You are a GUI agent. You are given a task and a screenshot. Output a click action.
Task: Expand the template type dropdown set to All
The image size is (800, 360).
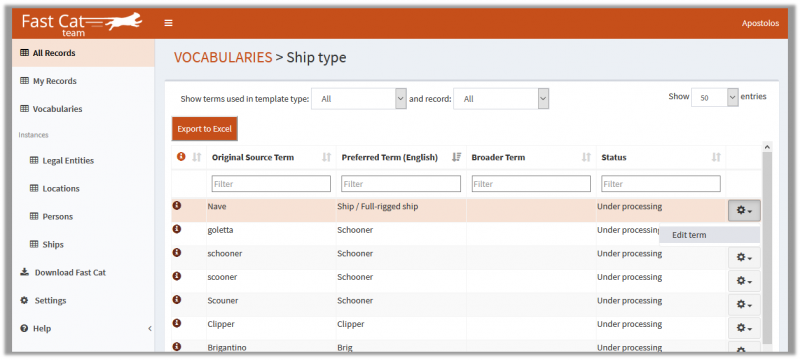[x=359, y=99]
